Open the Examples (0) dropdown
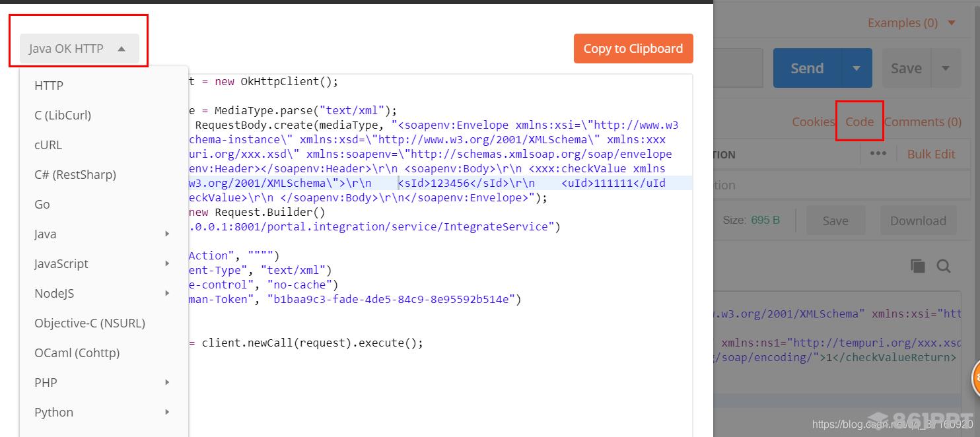The image size is (980, 437). (x=911, y=22)
